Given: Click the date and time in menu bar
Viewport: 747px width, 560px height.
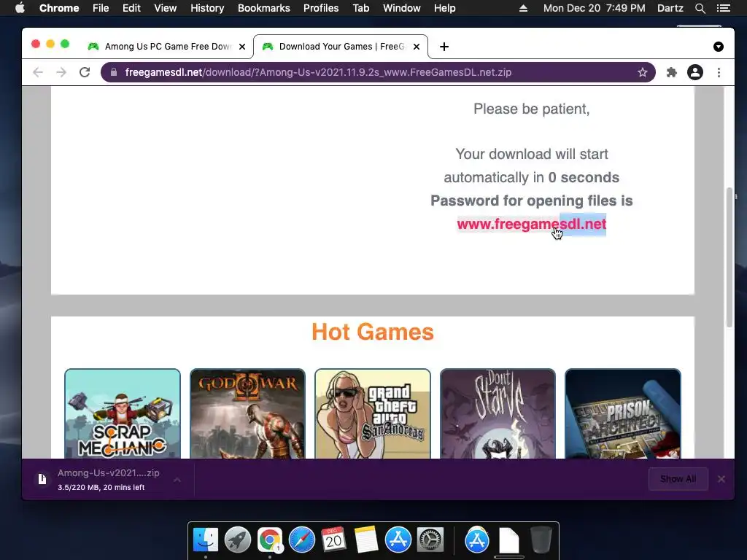Looking at the screenshot, I should pos(594,8).
